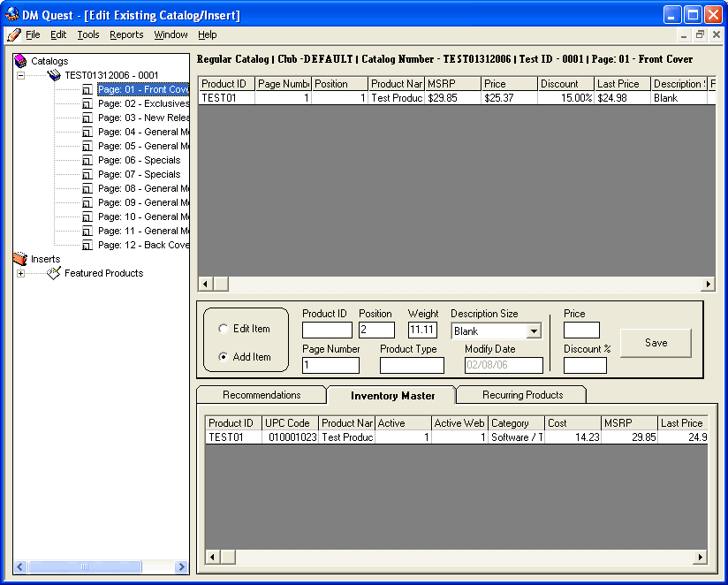The width and height of the screenshot is (728, 585).
Task: Click right arrow of catalog grid scrollbar
Action: (x=708, y=284)
